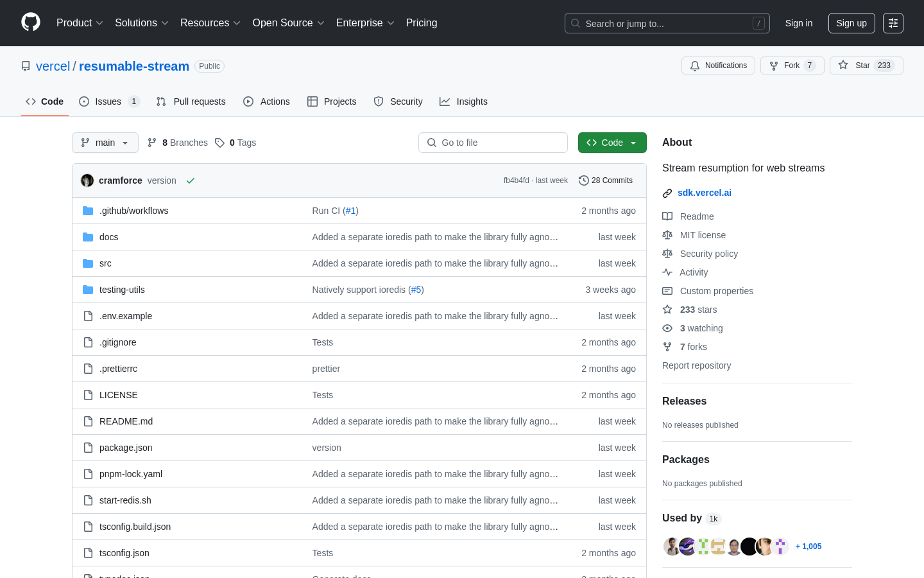The height and width of the screenshot is (578, 924).
Task: Open the pnpm-lock.yaml file
Action: click(x=131, y=474)
